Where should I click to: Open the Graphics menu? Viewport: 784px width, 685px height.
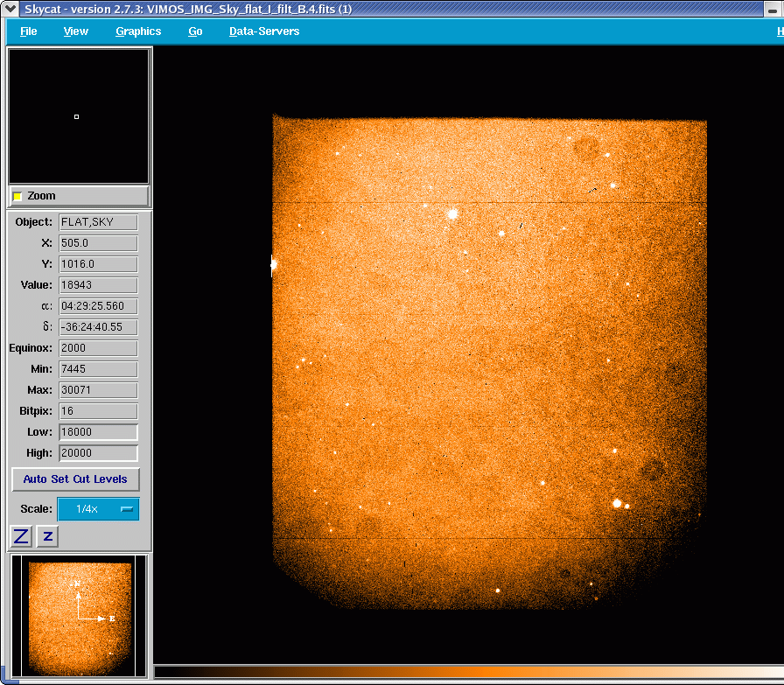pyautogui.click(x=138, y=31)
